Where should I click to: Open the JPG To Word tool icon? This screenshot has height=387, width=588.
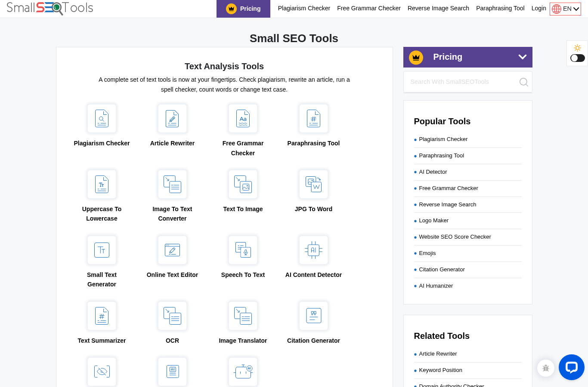(x=313, y=184)
